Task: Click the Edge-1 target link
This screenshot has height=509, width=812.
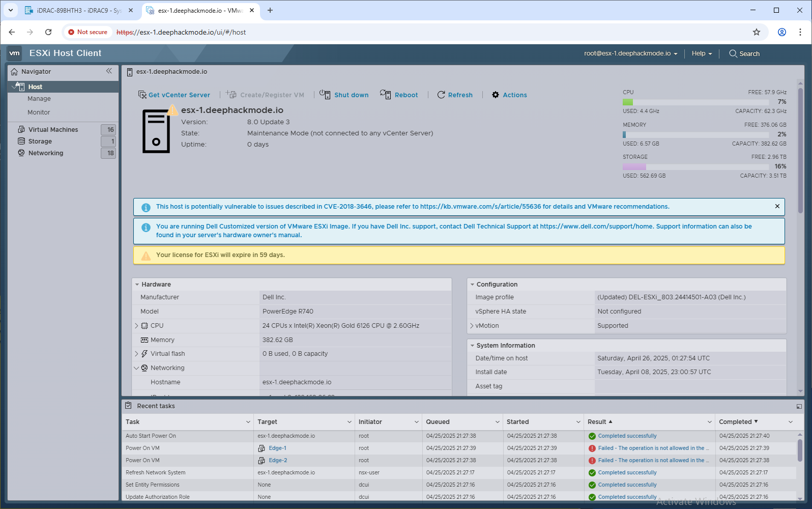Action: point(277,448)
